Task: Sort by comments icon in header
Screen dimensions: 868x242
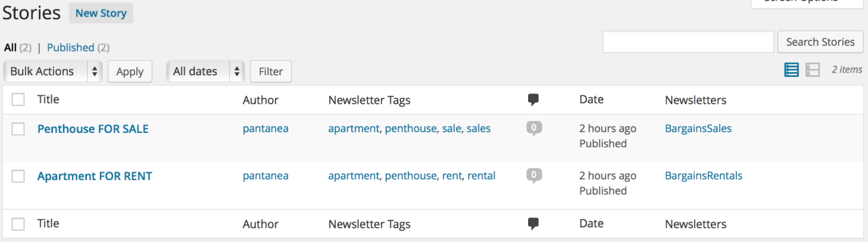Action: click(533, 100)
